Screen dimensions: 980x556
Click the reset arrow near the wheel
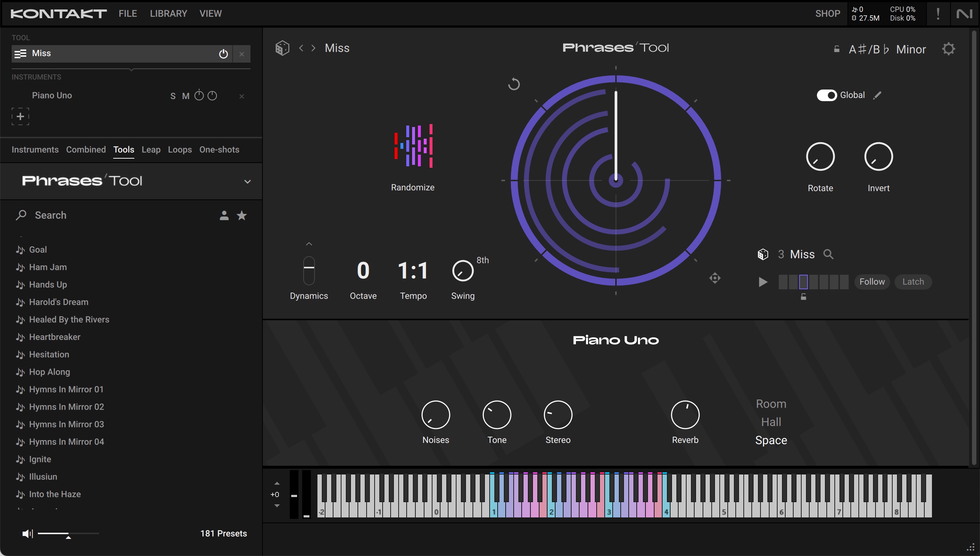[514, 84]
